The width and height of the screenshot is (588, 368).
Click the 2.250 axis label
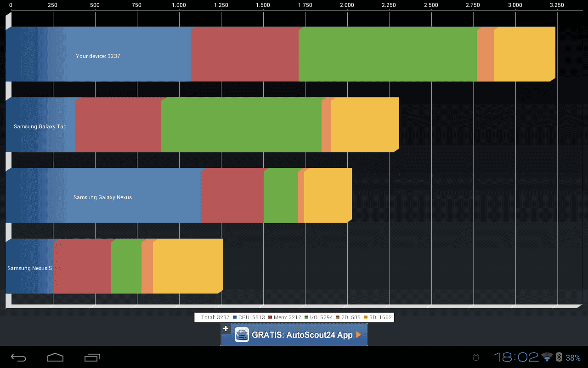coord(389,5)
